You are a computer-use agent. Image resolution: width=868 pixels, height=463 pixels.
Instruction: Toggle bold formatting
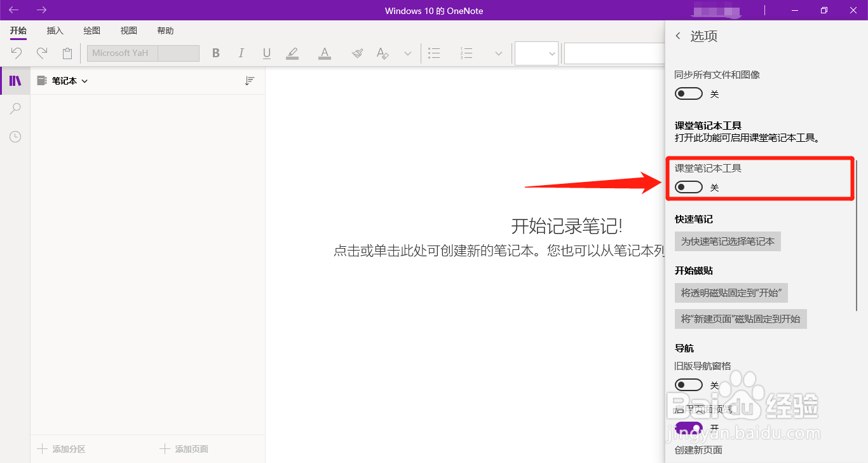[216, 53]
